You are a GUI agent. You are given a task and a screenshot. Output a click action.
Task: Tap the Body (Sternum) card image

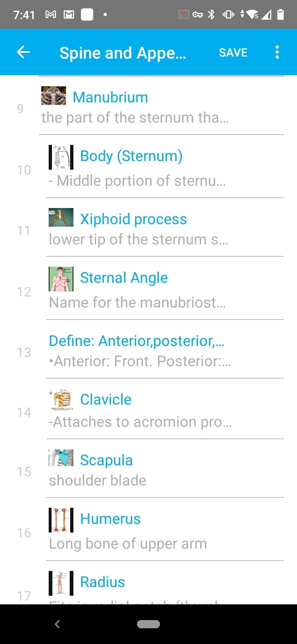point(61,157)
